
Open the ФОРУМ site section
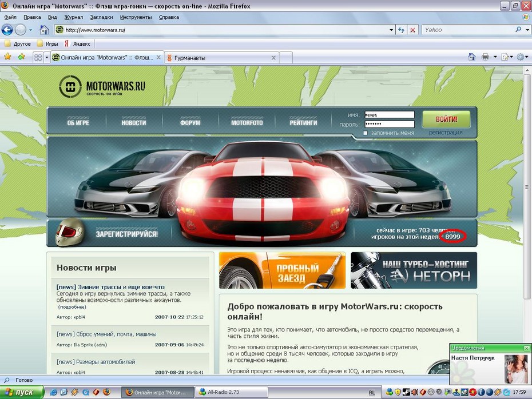190,123
